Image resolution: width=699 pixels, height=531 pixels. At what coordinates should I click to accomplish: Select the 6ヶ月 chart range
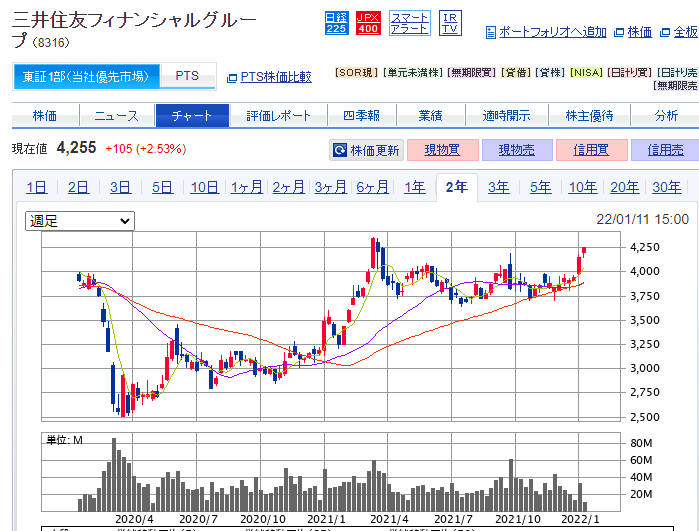point(372,187)
